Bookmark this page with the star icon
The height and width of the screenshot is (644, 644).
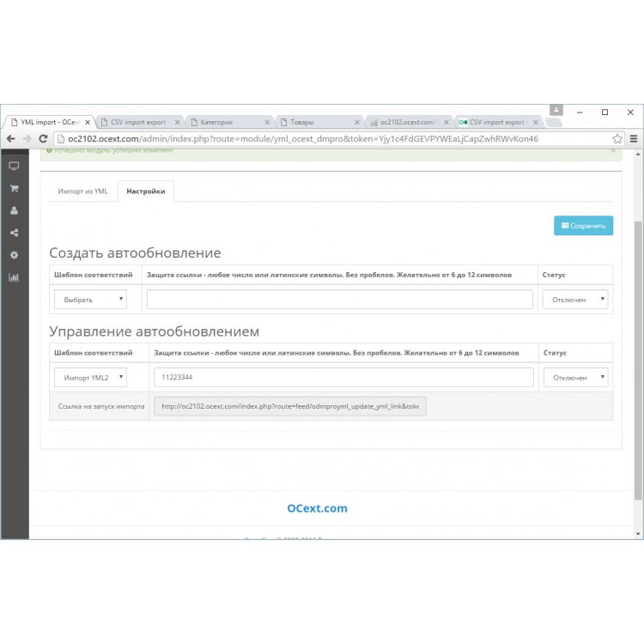point(617,139)
